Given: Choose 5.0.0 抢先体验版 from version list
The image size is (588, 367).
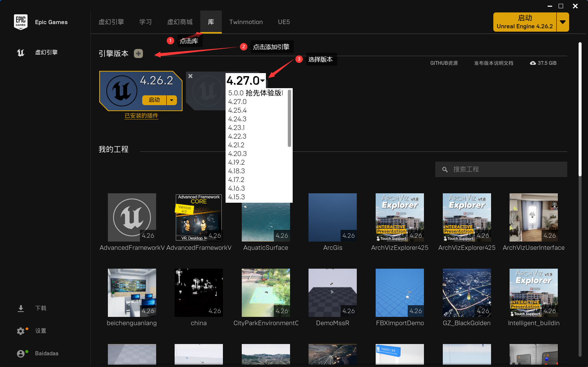Looking at the screenshot, I should [x=256, y=93].
